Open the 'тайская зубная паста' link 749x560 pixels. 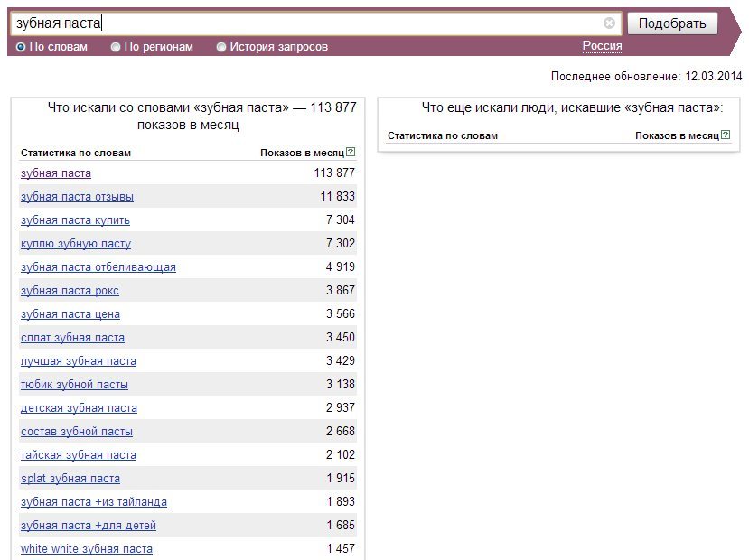tap(79, 455)
